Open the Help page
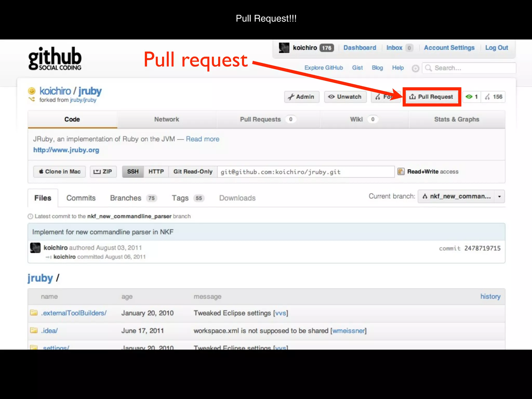This screenshot has width=532, height=399. [x=398, y=68]
